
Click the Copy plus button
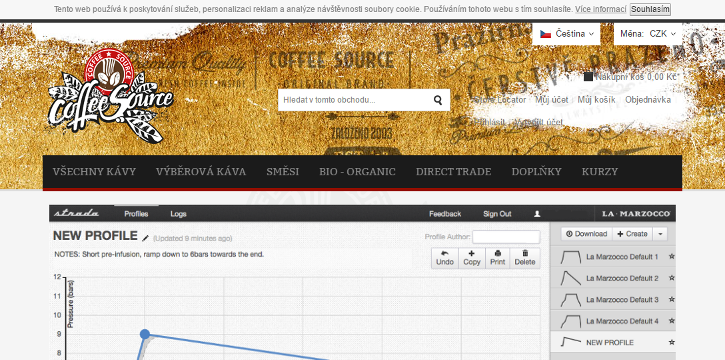pyautogui.click(x=472, y=258)
